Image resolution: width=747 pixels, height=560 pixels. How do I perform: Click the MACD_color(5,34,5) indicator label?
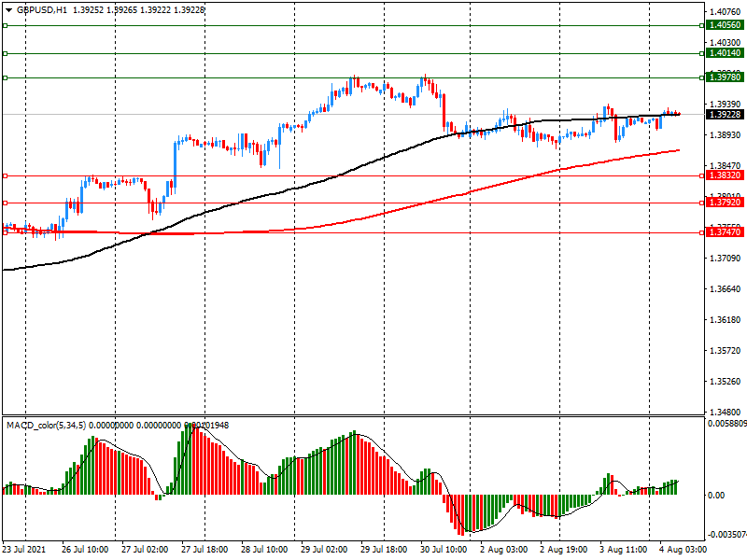46,426
